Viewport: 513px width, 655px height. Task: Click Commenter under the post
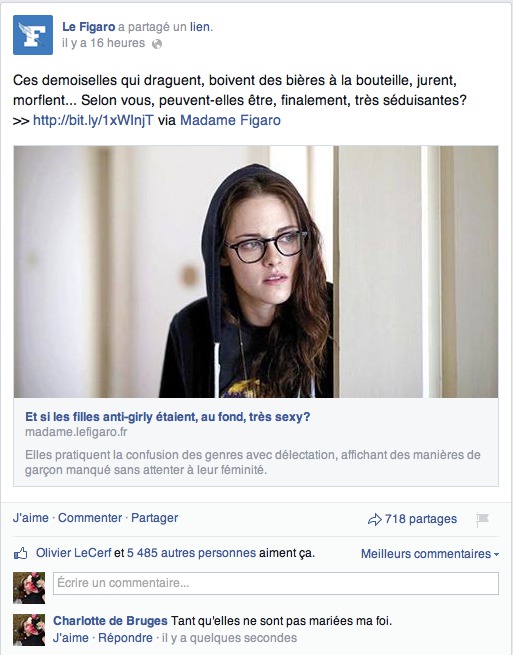click(x=90, y=518)
